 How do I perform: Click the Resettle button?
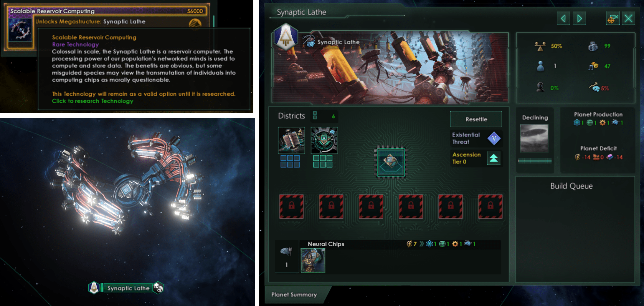[476, 119]
